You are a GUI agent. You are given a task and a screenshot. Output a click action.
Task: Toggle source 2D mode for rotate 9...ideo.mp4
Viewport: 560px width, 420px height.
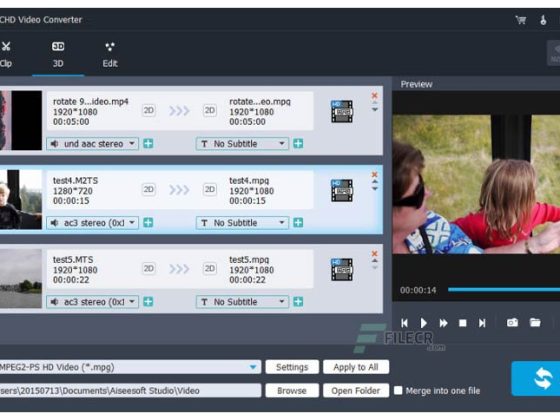point(149,110)
